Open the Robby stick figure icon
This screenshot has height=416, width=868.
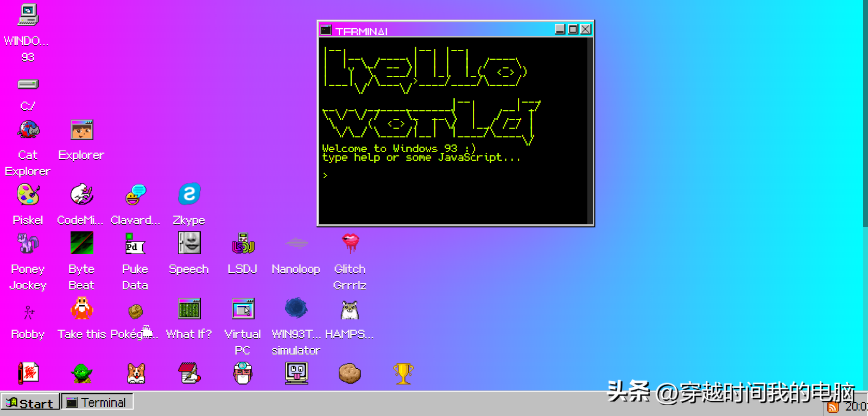point(28,312)
